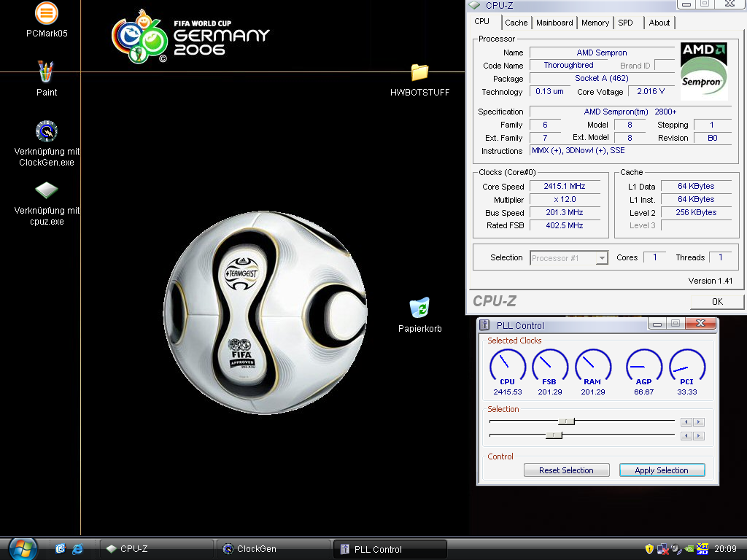Open the HWBOTSTUFF folder icon
The width and height of the screenshot is (747, 560).
419,72
